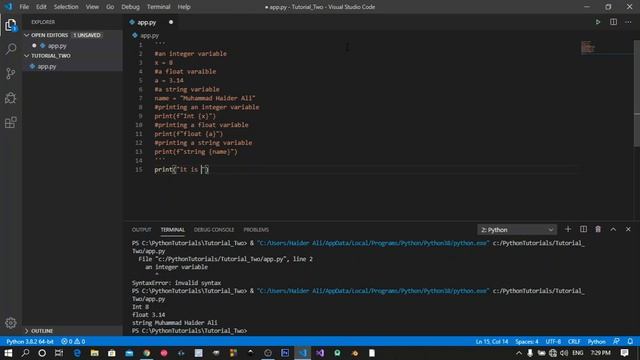Show hidden system tray icons
The width and height of the screenshot is (640, 360).
519,353
